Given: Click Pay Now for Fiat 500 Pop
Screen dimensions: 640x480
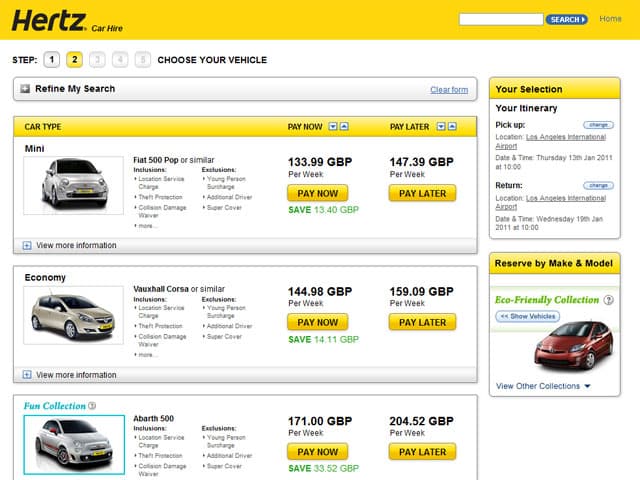Looking at the screenshot, I should 318,193.
